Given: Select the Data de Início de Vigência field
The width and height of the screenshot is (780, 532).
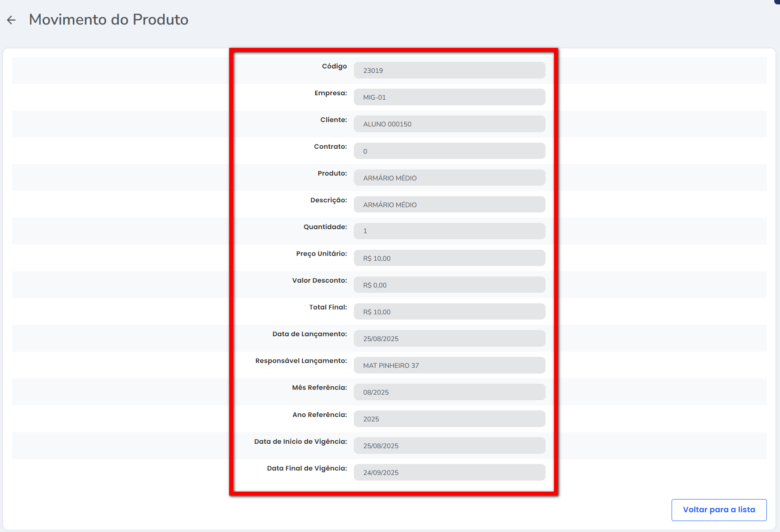Looking at the screenshot, I should tap(449, 446).
